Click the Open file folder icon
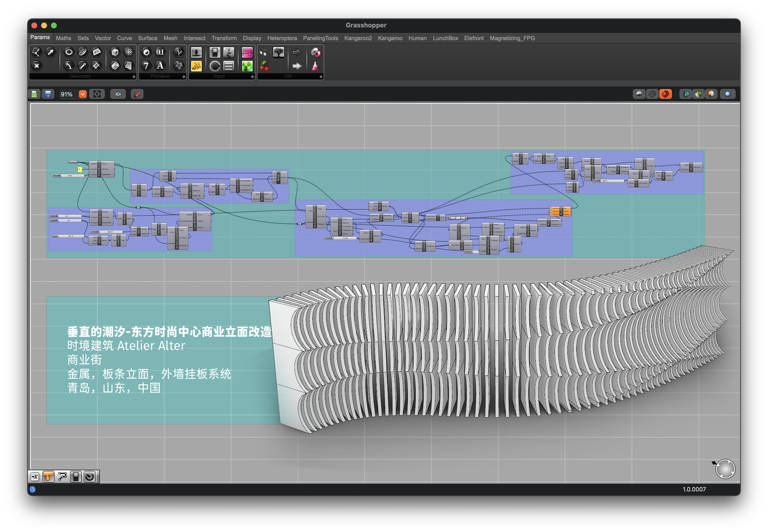Screen dimensions: 768x532 pyautogui.click(x=34, y=94)
